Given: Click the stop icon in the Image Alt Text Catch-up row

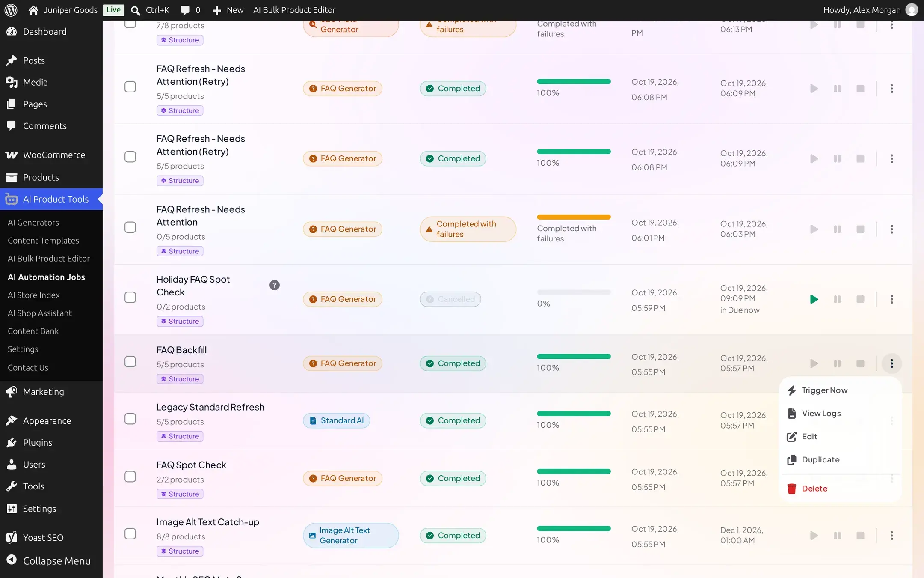Looking at the screenshot, I should click(x=860, y=536).
